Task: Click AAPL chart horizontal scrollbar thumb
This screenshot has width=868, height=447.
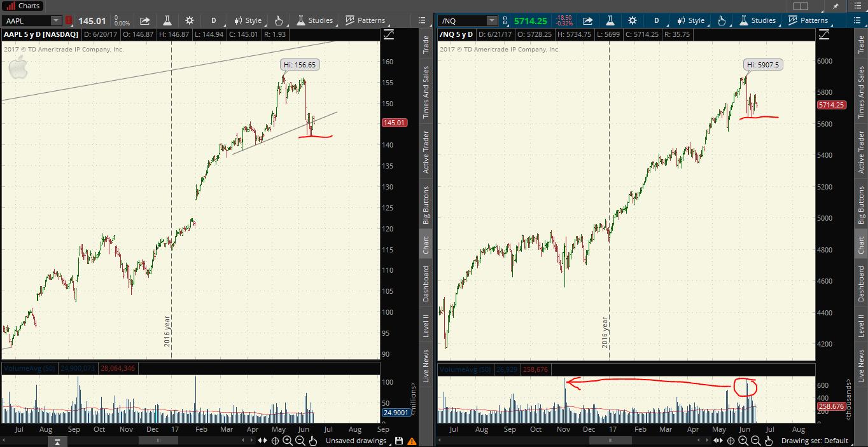Action: pos(158,440)
